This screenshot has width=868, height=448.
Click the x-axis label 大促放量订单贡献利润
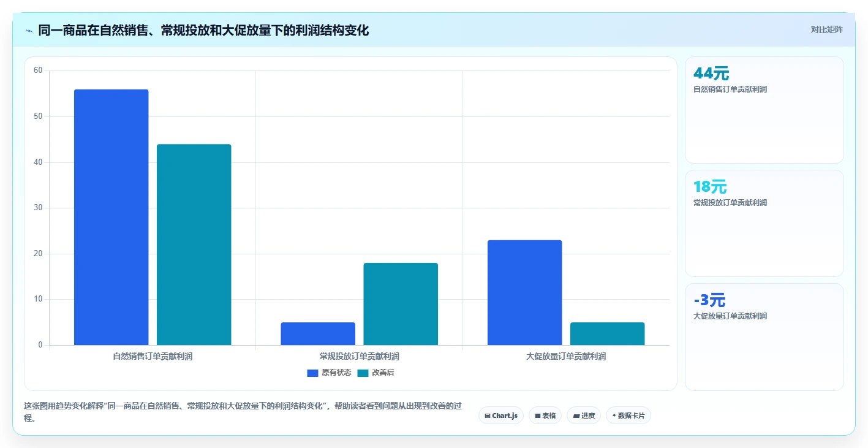tap(566, 356)
